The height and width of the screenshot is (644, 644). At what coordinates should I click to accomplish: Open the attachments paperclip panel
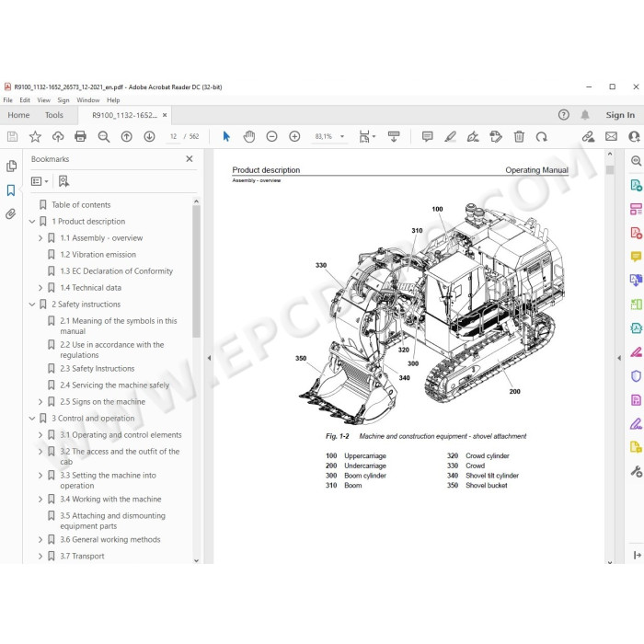(x=11, y=213)
